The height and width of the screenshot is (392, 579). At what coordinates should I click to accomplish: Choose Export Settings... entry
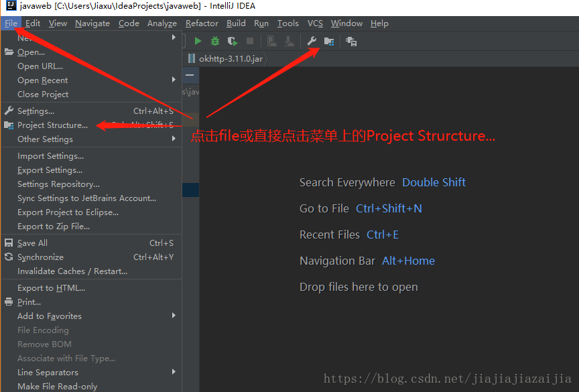(x=92, y=170)
